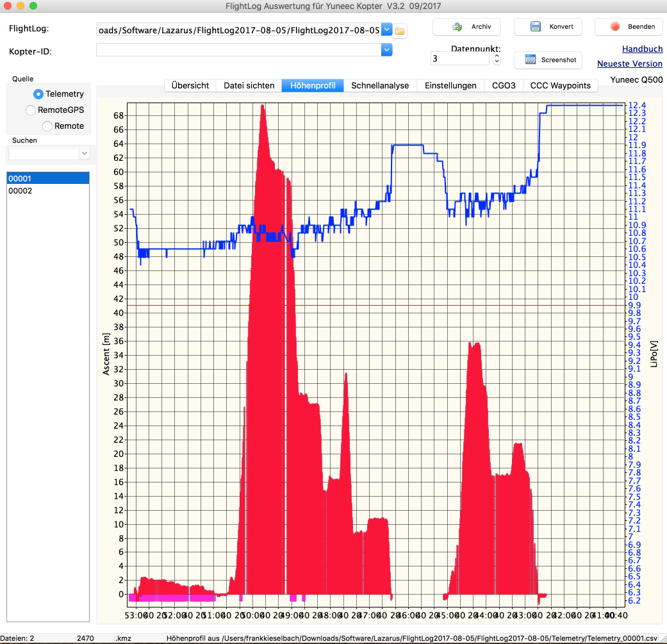The width and height of the screenshot is (667, 644).
Task: Click the Konvert save disk icon
Action: point(536,27)
